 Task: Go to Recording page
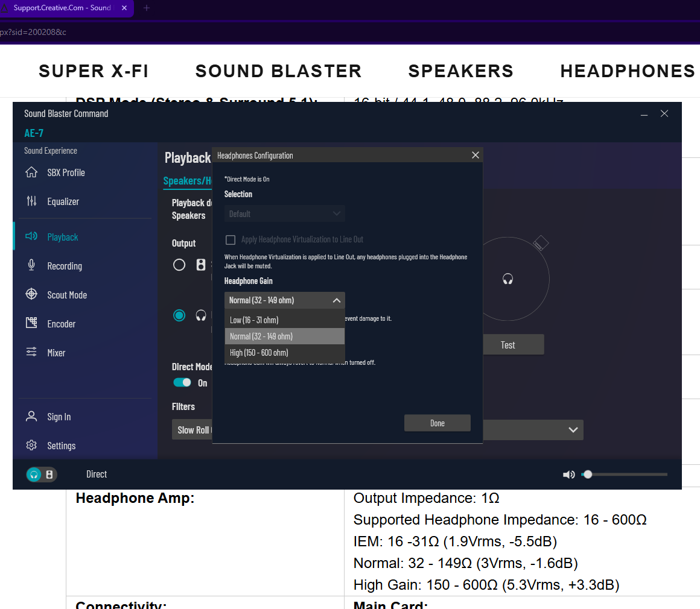coord(65,267)
